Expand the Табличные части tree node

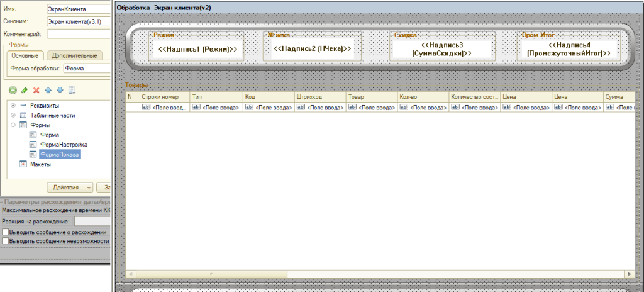pyautogui.click(x=13, y=115)
